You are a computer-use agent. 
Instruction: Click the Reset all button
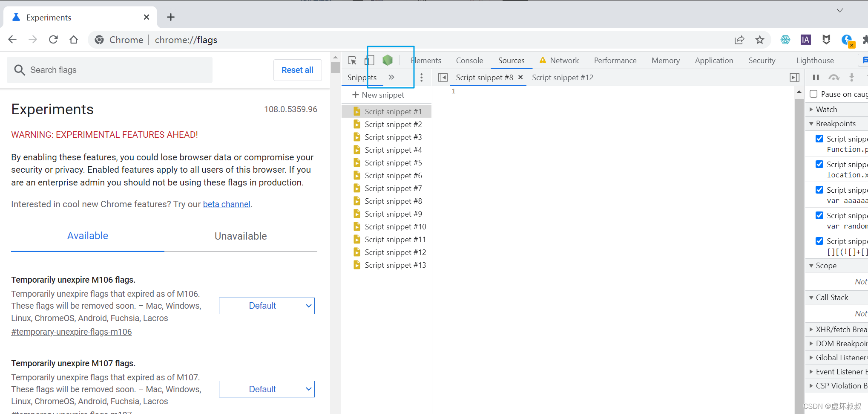(297, 70)
